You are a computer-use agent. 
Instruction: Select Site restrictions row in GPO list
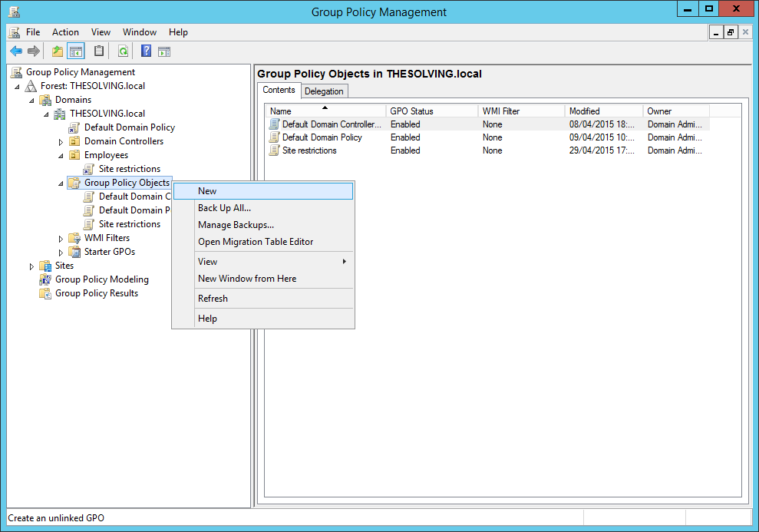tap(489, 150)
